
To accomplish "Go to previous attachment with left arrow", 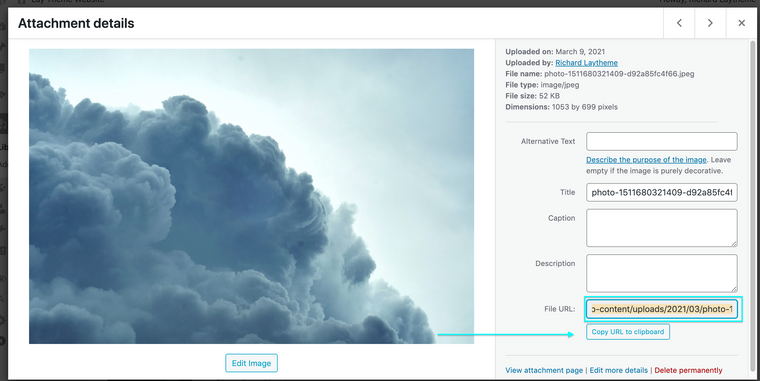I will point(679,23).
